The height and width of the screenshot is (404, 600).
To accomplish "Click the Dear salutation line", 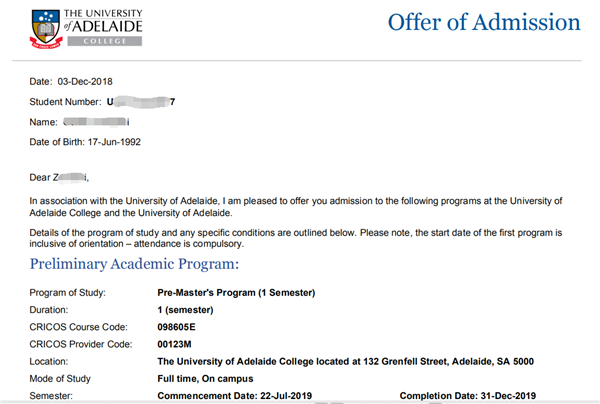I will [60, 180].
